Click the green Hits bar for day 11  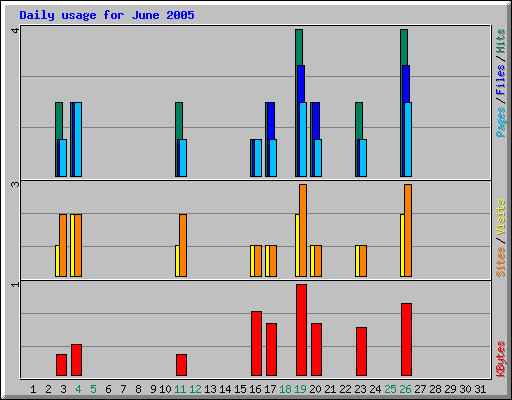pos(179,121)
